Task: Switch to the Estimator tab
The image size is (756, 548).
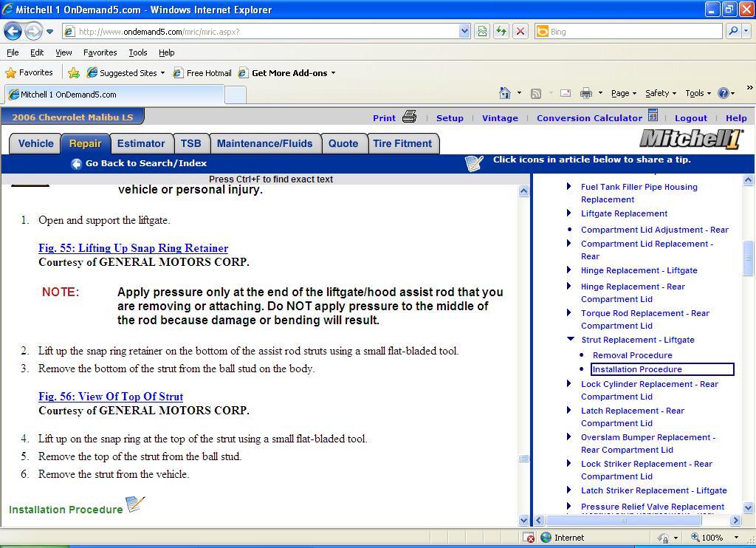Action: (141, 143)
